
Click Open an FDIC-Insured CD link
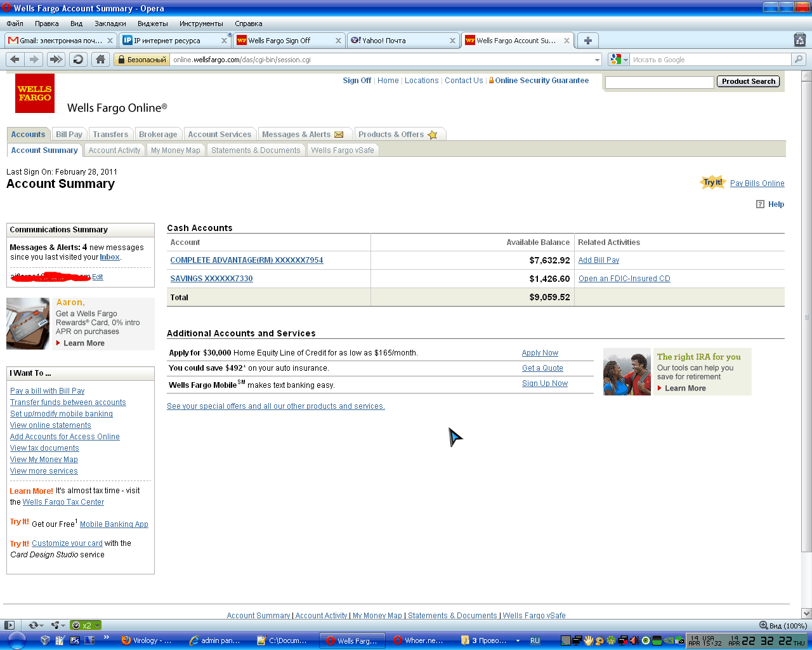coord(624,279)
